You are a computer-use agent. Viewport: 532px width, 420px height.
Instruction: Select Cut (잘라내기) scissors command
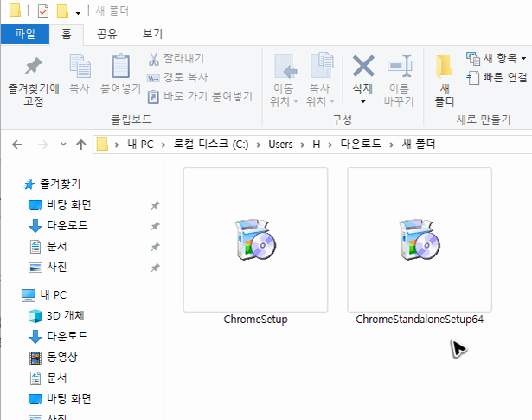click(x=176, y=58)
